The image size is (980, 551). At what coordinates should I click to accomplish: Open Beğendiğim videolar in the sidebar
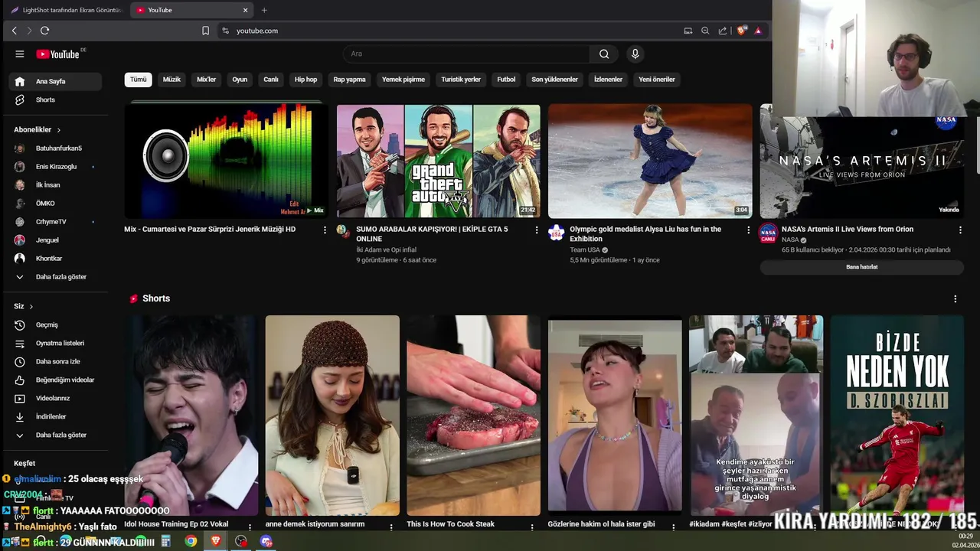click(57, 380)
